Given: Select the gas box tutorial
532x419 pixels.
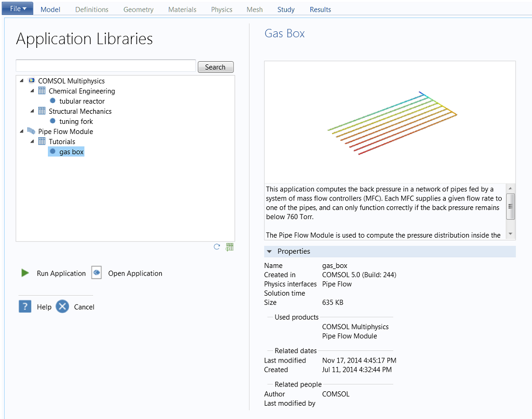Looking at the screenshot, I should coord(71,152).
